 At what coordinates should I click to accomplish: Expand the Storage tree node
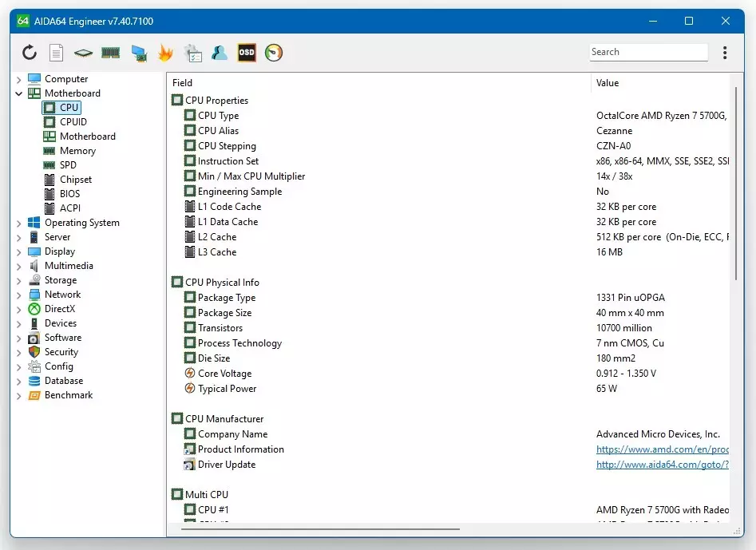19,281
